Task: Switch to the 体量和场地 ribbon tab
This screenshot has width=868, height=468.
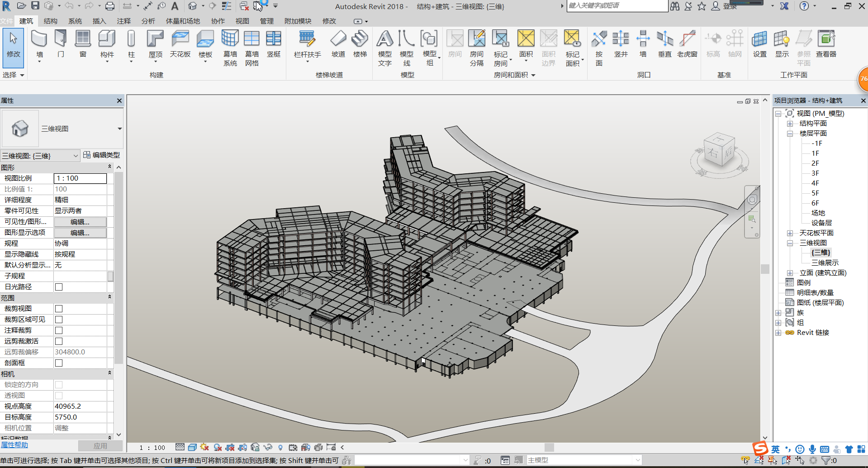Action: [183, 21]
